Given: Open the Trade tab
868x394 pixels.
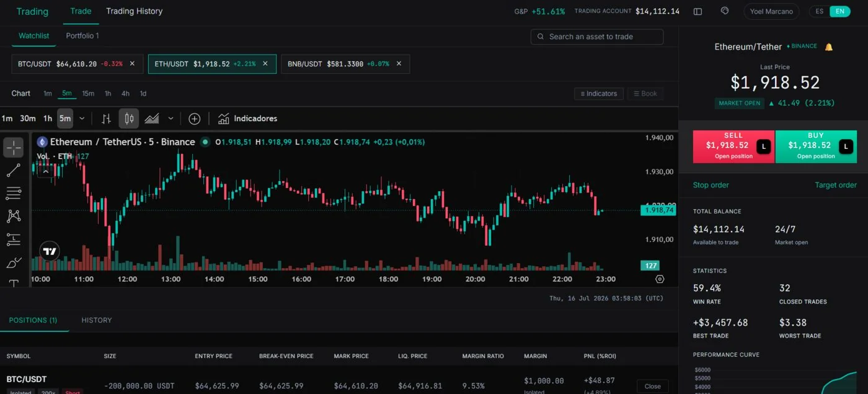Looking at the screenshot, I should click(x=81, y=11).
